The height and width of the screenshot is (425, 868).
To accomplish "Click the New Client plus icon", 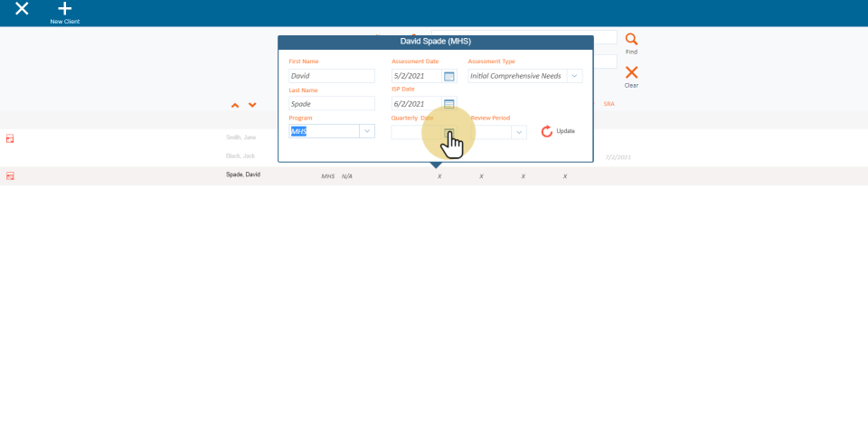I will (x=64, y=10).
